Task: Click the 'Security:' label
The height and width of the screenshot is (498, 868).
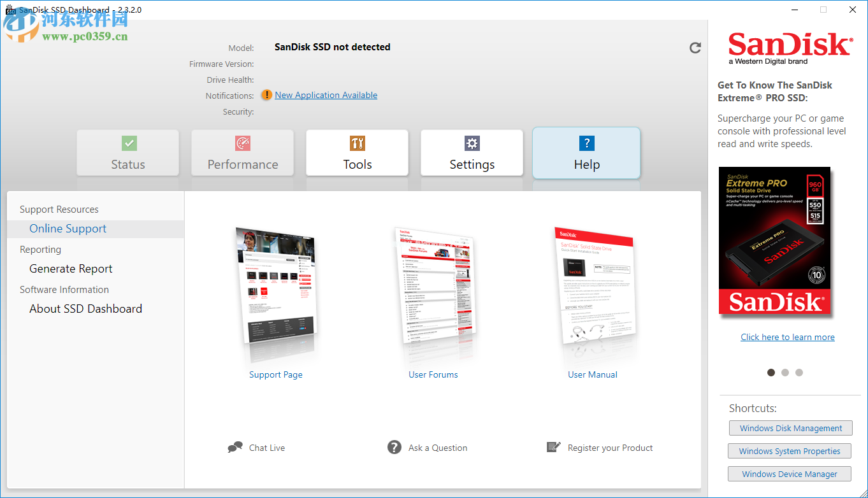Action: click(x=238, y=111)
